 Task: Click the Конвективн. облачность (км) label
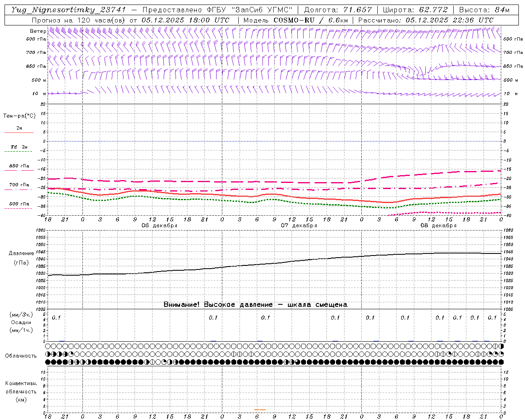coord(21,391)
